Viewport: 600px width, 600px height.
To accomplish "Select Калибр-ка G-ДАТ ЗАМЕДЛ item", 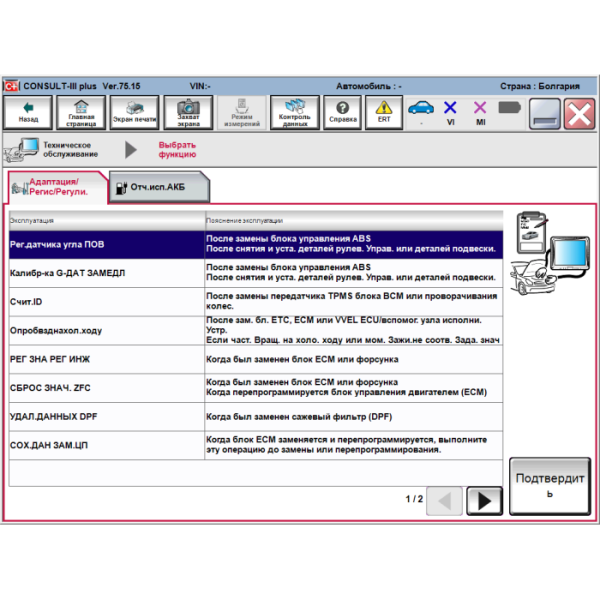I will 106,273.
